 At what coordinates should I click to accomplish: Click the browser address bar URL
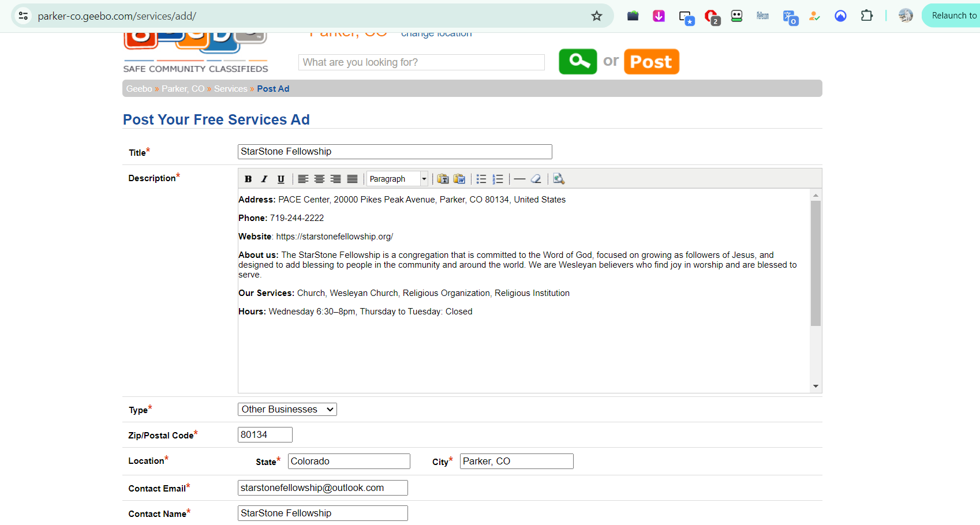(117, 16)
